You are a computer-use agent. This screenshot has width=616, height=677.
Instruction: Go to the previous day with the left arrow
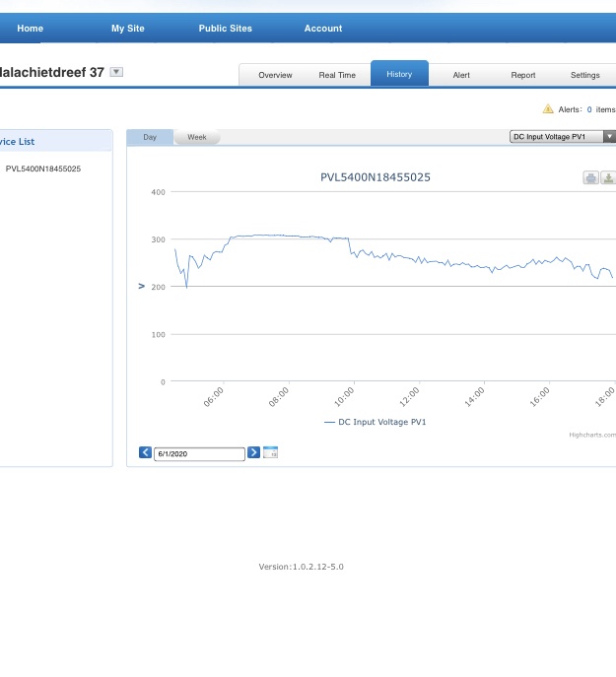pos(145,452)
